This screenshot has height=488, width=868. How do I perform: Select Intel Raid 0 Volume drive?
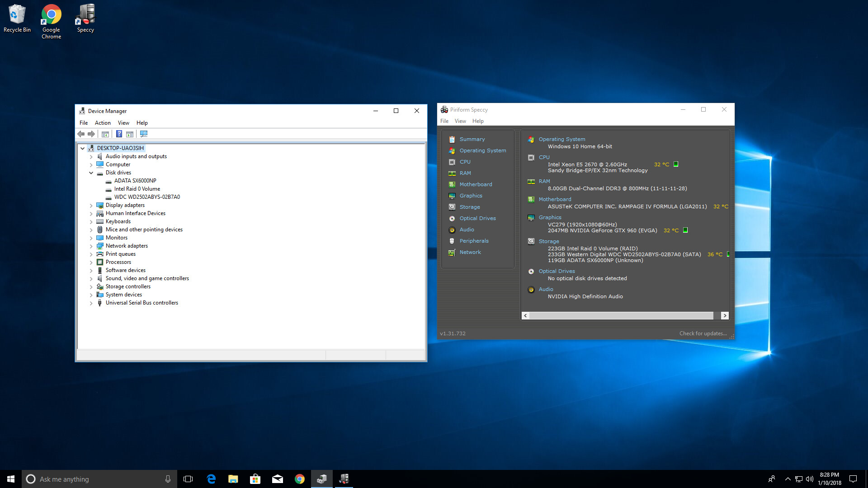click(x=137, y=189)
